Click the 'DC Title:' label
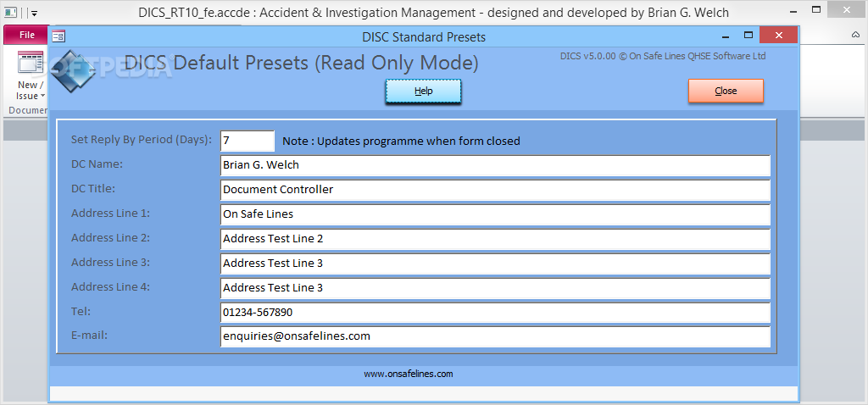Viewport: 868px width, 405px height. (x=93, y=188)
